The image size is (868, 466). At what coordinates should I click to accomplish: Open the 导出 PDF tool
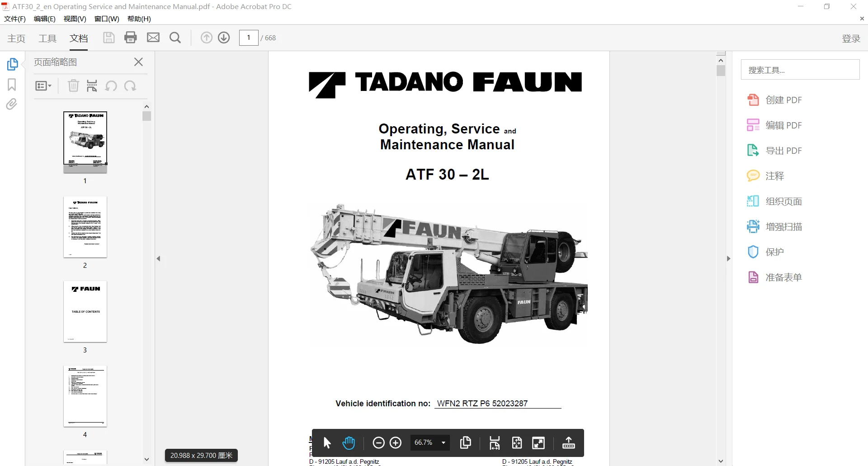tap(774, 151)
